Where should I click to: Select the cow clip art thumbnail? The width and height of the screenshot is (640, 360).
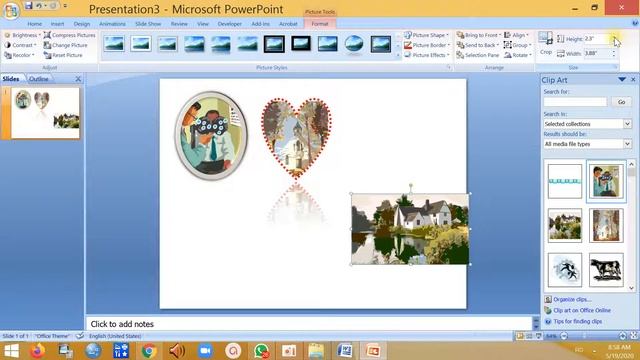pyautogui.click(x=606, y=270)
